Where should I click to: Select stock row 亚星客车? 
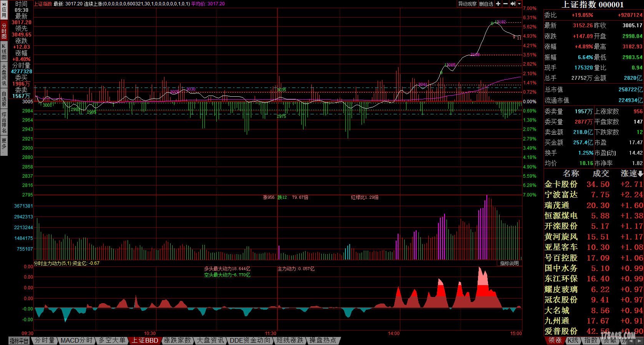(594, 247)
